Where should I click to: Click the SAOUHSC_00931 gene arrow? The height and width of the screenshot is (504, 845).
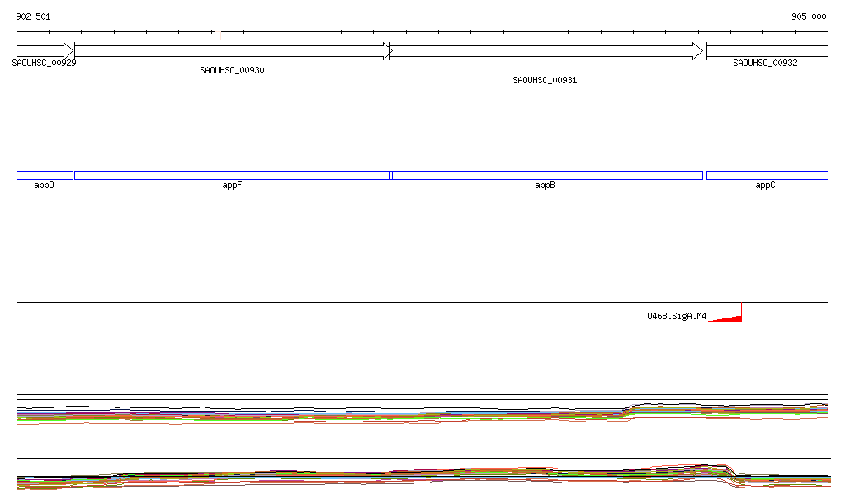pos(546,51)
